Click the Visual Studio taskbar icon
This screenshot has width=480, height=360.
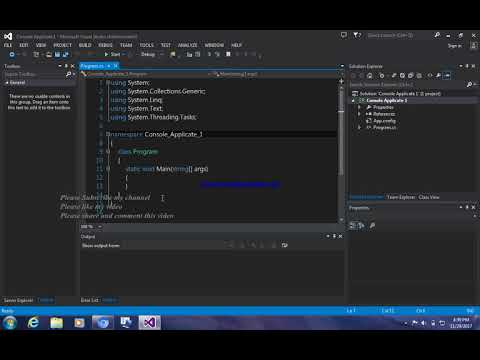[x=150, y=323]
